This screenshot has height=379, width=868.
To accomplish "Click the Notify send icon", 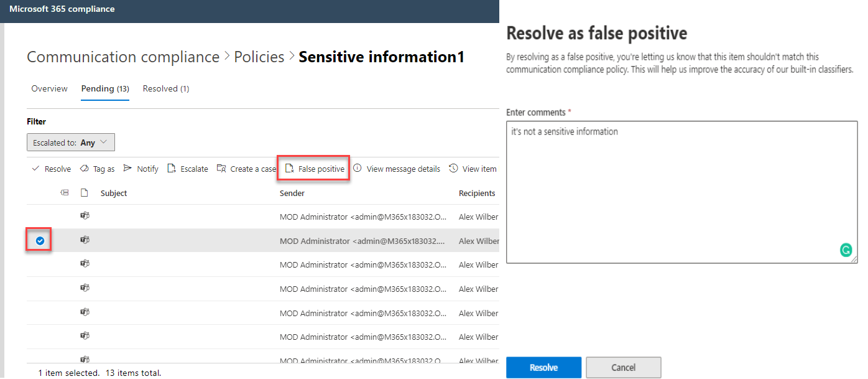I will point(127,169).
